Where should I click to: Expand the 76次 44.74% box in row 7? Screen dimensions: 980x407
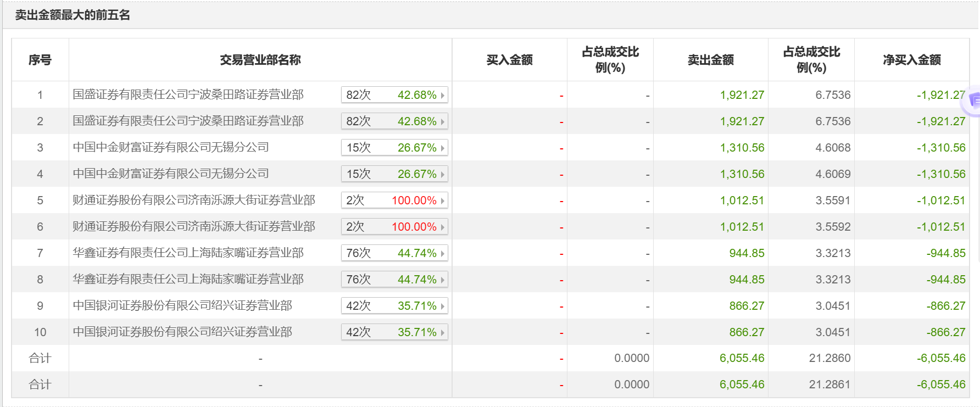pyautogui.click(x=394, y=253)
